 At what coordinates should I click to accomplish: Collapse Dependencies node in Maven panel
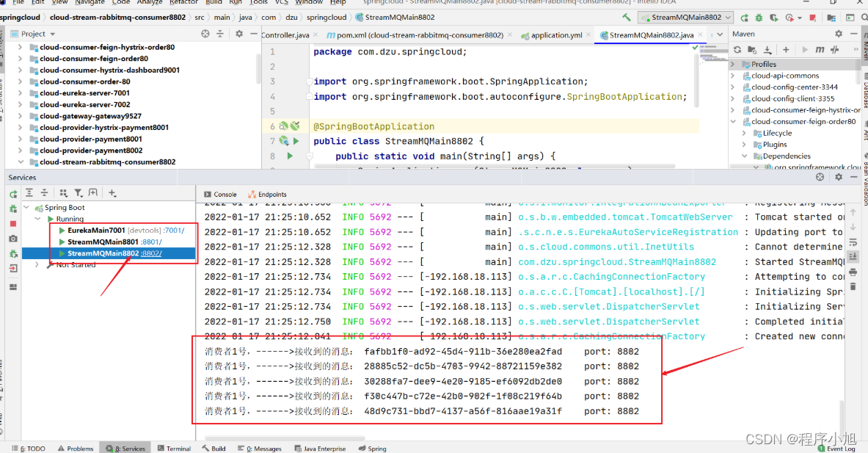point(745,156)
